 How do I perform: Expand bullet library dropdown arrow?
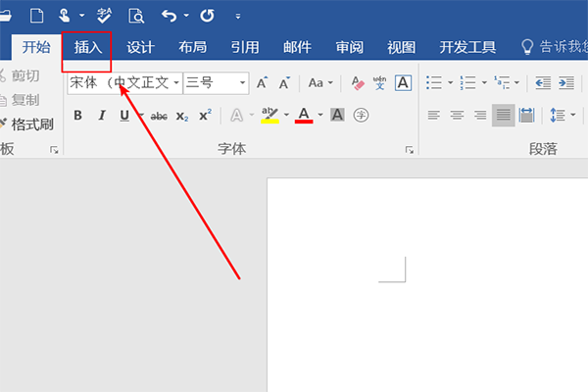451,83
